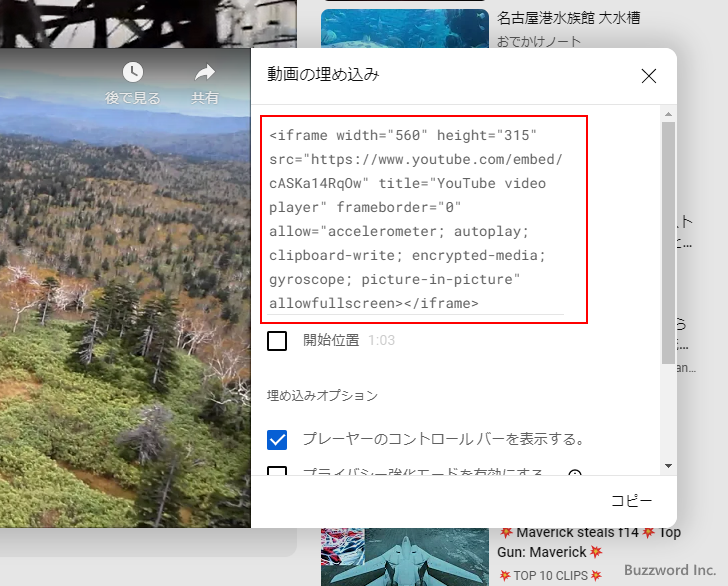Open Maverick steals f14 video title
The height and width of the screenshot is (586, 728).
[x=589, y=542]
